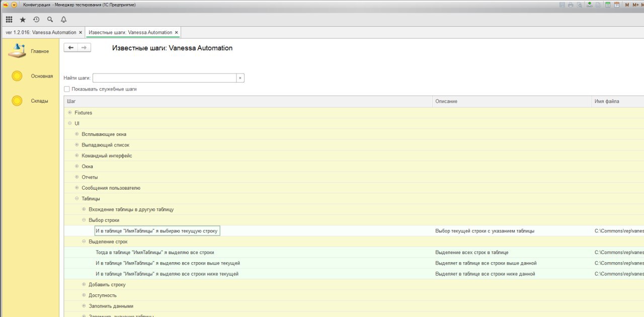Expand Вхождение таблицы в другую таблицу group
Image resolution: width=644 pixels, height=317 pixels.
click(x=84, y=209)
